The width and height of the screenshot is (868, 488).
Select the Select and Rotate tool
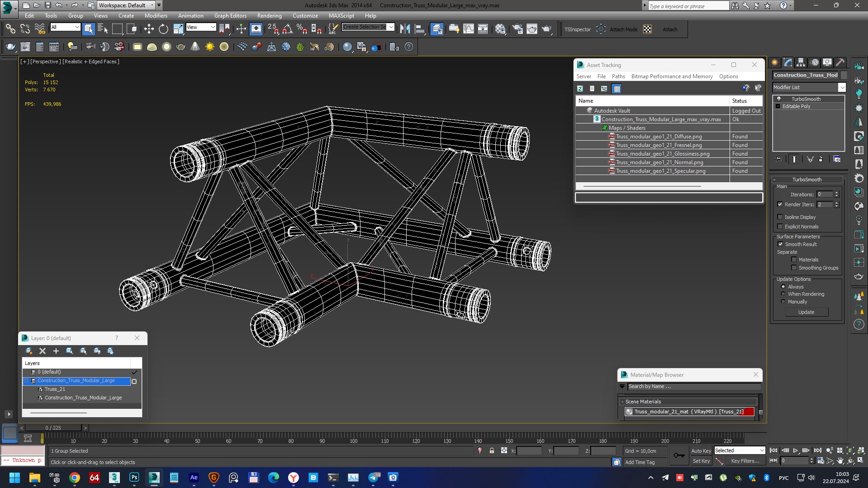pyautogui.click(x=163, y=29)
